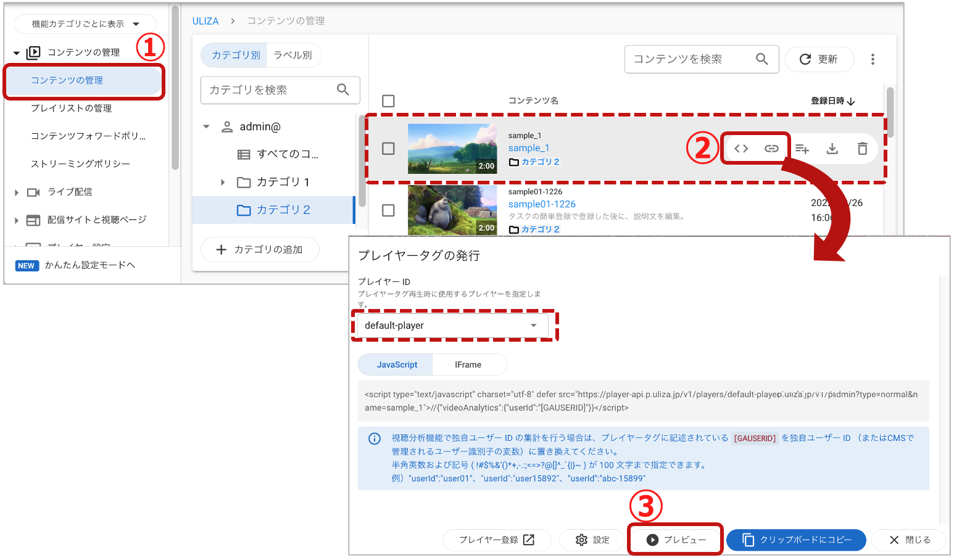954x560 pixels.
Task: Toggle the select-all contents checkbox
Action: [388, 101]
